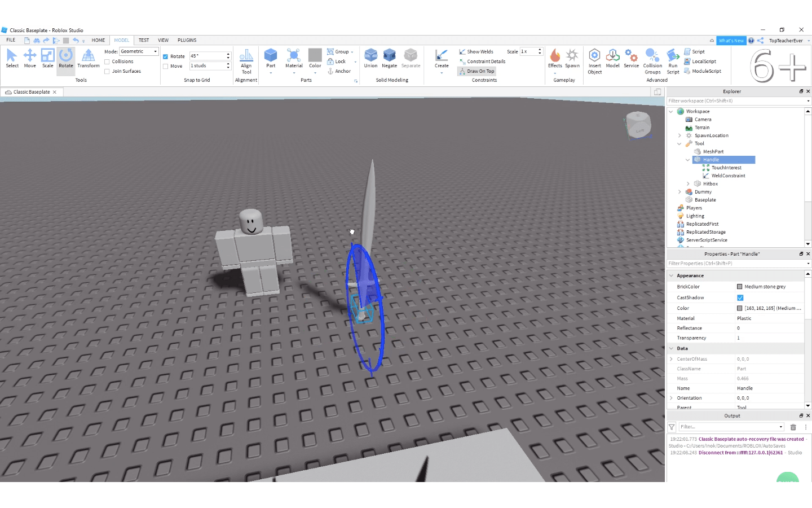Open the FILE menu
Screen dimensions: 812x508
click(11, 40)
